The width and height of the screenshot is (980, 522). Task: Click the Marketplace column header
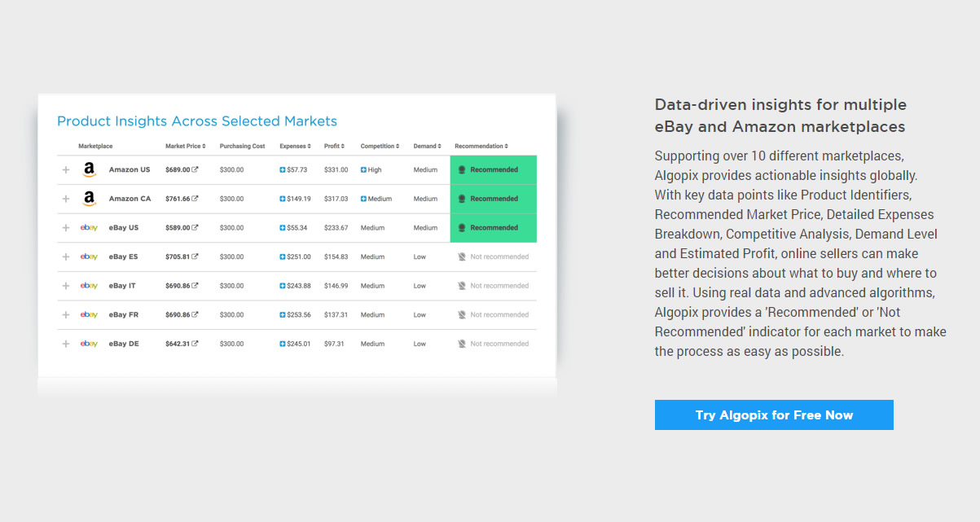pyautogui.click(x=95, y=147)
